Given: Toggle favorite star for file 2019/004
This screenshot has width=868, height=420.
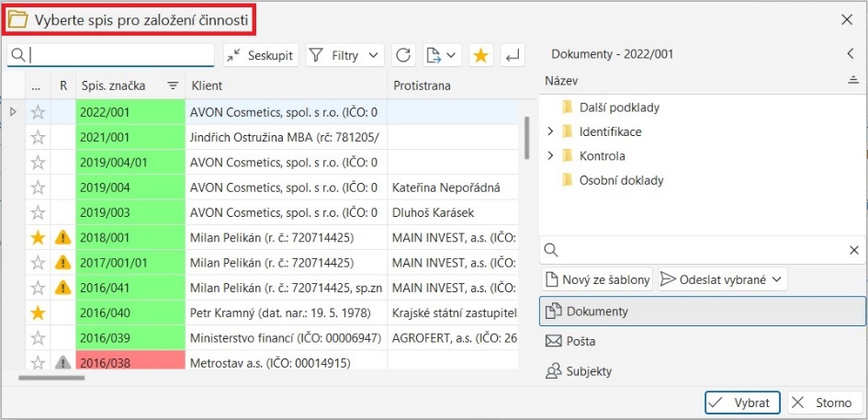Looking at the screenshot, I should pos(38,187).
